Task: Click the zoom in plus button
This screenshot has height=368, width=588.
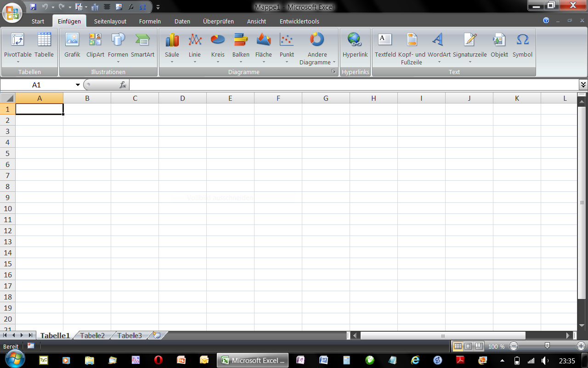Action: click(x=581, y=346)
